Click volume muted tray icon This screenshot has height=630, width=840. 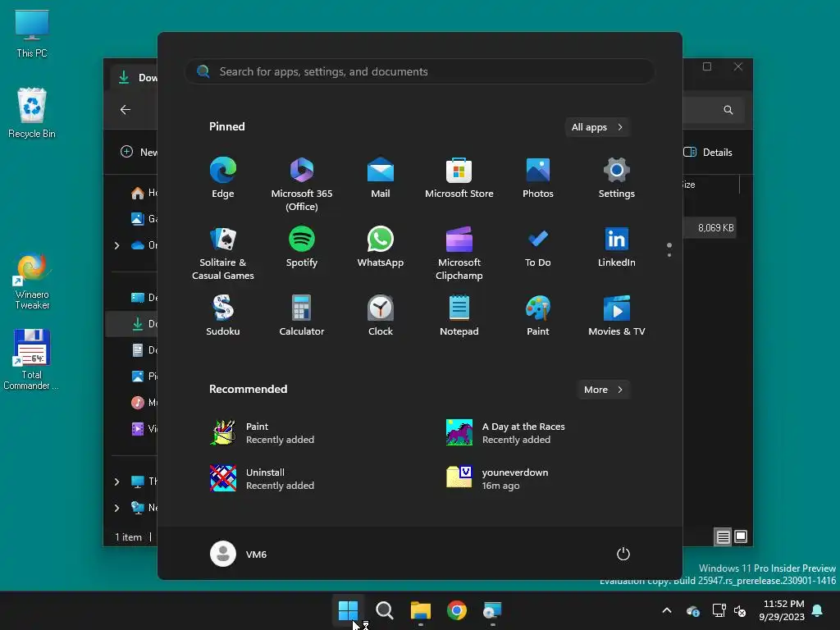point(740,610)
